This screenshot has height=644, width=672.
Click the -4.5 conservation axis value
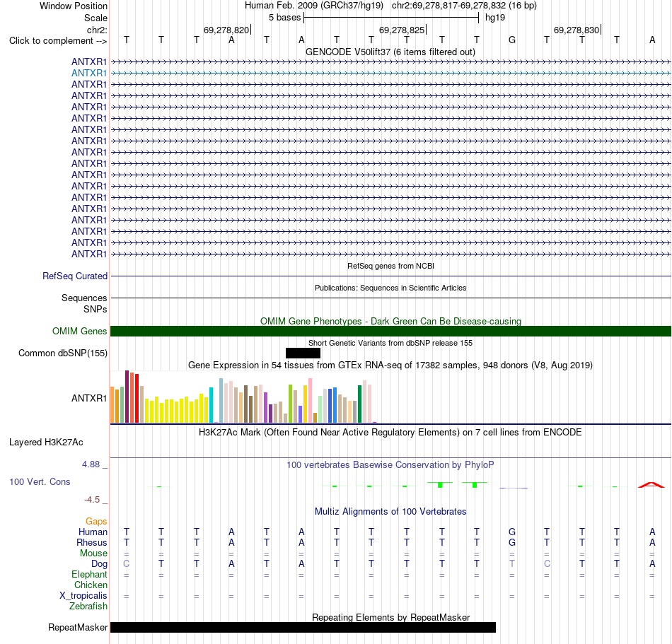coord(92,500)
